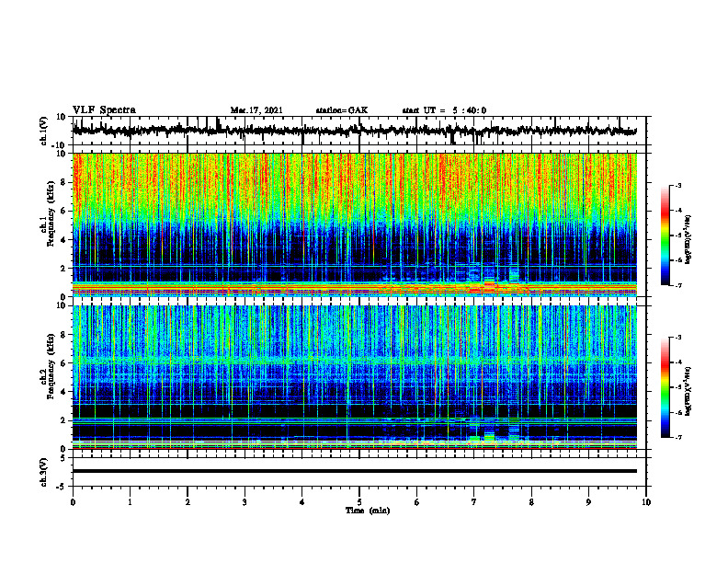Click the time axis tick label "7"
The width and height of the screenshot is (728, 563).
point(474,502)
